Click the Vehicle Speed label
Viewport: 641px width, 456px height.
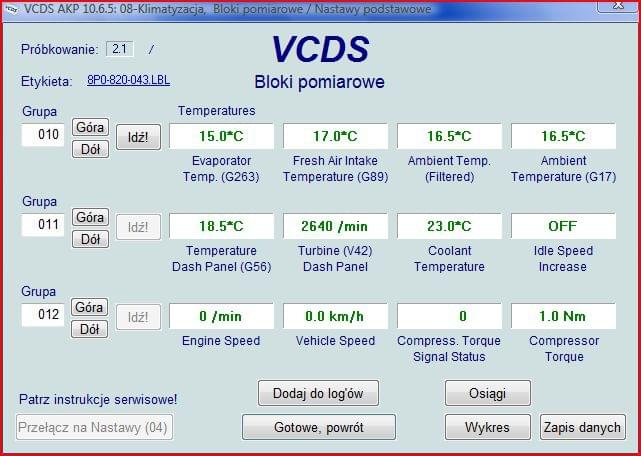(x=335, y=341)
